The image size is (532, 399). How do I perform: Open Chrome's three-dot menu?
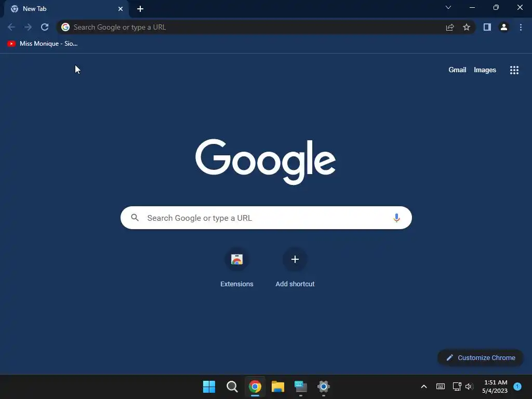[x=521, y=27]
